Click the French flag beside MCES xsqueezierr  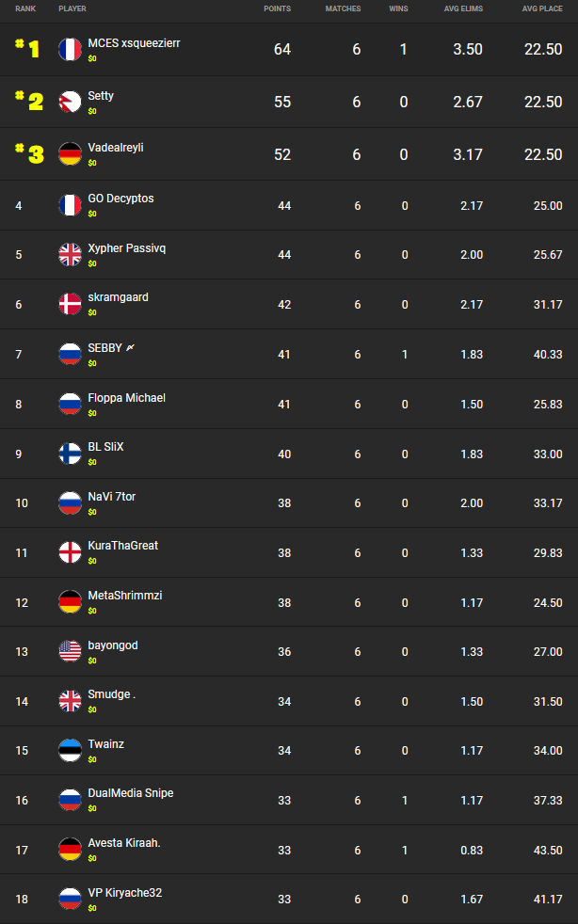tap(70, 50)
